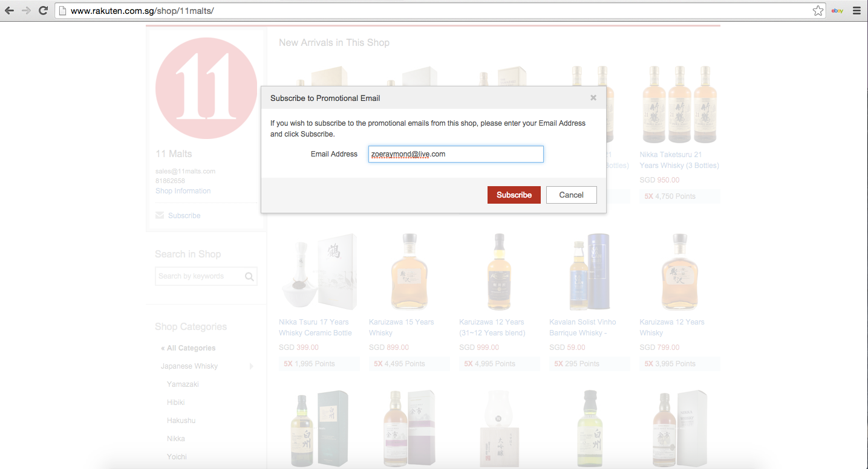Viewport: 868px width, 469px height.
Task: Click the sidebar Subscribe link
Action: 184,216
